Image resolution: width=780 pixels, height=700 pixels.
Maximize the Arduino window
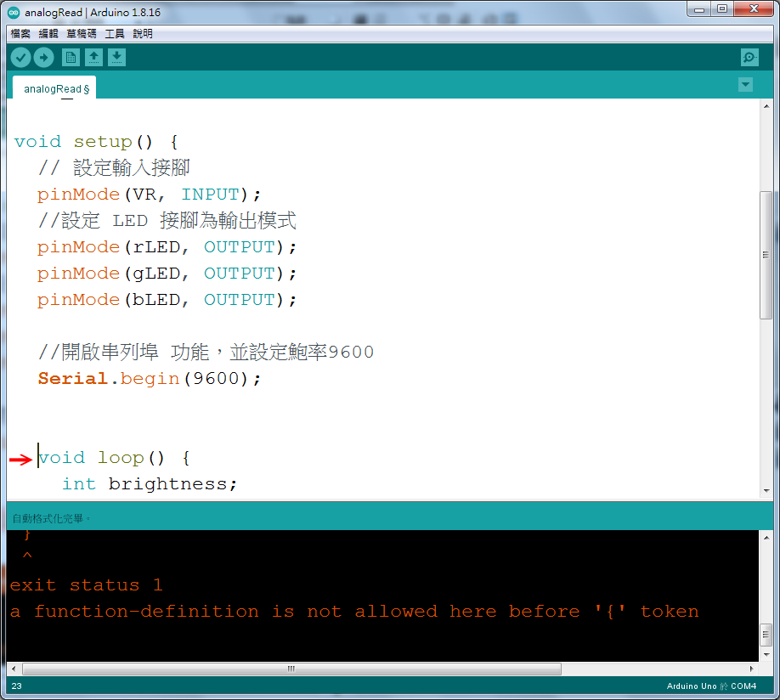pyautogui.click(x=722, y=9)
